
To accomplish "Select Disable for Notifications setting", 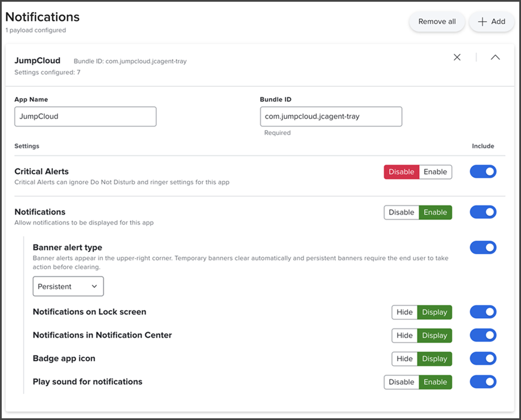I will coord(401,212).
